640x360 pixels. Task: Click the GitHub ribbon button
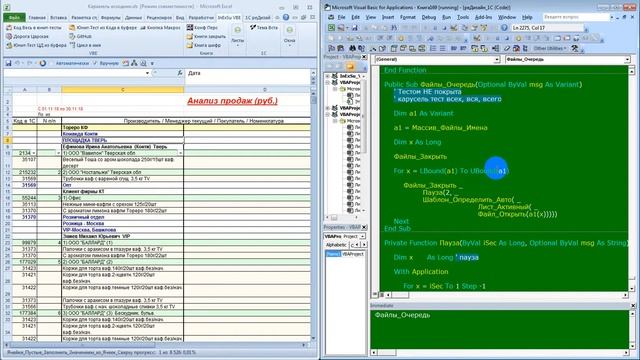coord(80,36)
